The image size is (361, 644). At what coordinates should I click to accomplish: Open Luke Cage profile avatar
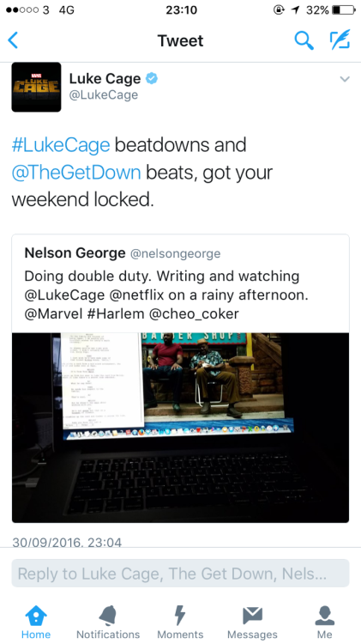[x=36, y=87]
